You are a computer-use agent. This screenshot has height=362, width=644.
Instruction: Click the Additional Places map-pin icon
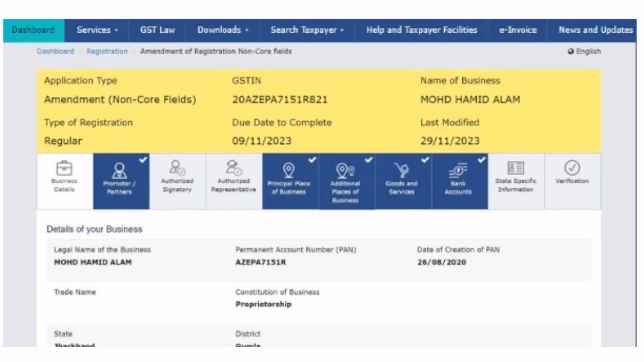click(345, 171)
